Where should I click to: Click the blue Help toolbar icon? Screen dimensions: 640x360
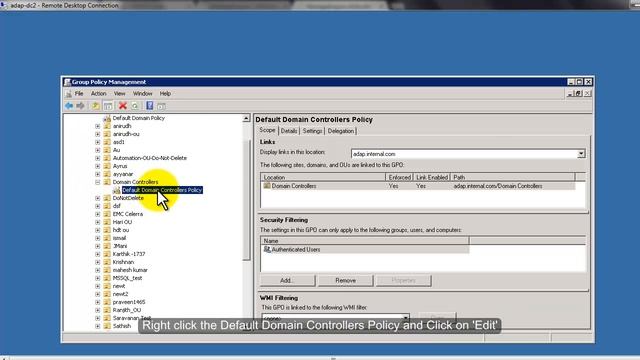[x=150, y=106]
